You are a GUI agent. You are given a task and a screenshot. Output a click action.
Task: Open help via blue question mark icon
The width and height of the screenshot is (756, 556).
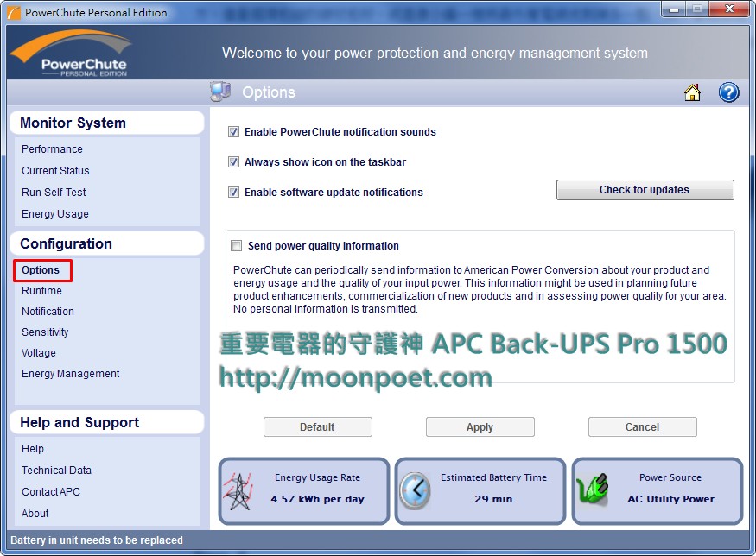point(728,92)
